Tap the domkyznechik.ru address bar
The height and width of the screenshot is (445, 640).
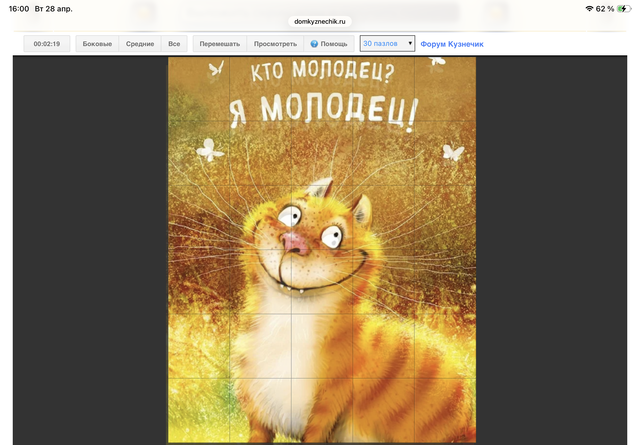click(320, 20)
